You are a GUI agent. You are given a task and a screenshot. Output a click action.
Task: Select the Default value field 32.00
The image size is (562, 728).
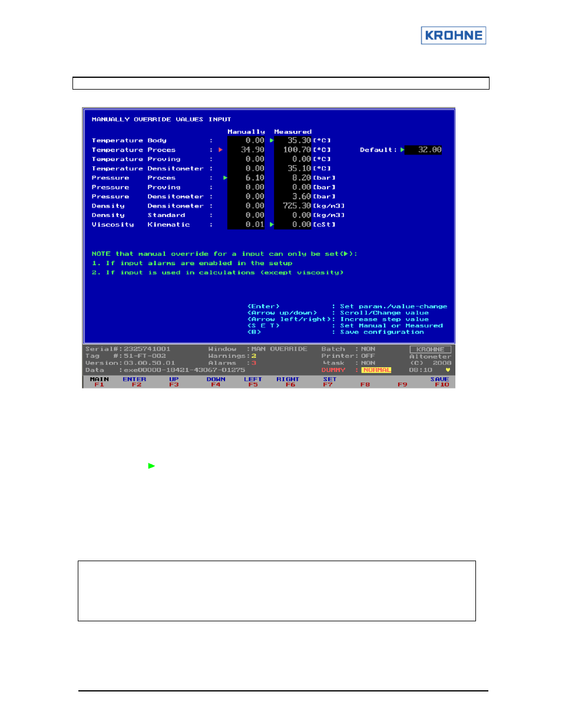click(424, 150)
